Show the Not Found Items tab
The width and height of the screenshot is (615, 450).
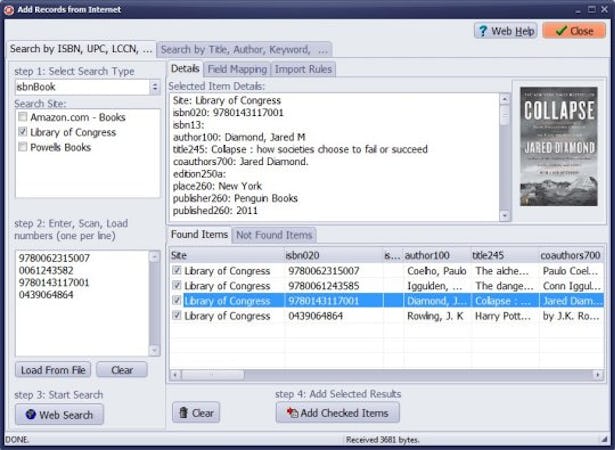[274, 235]
